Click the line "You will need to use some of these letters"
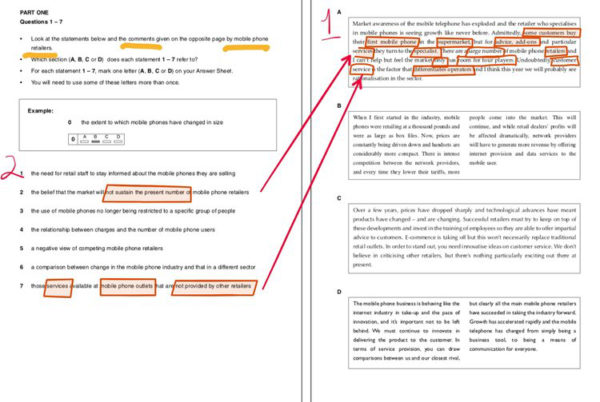This screenshot has width=600, height=402. click(x=105, y=82)
